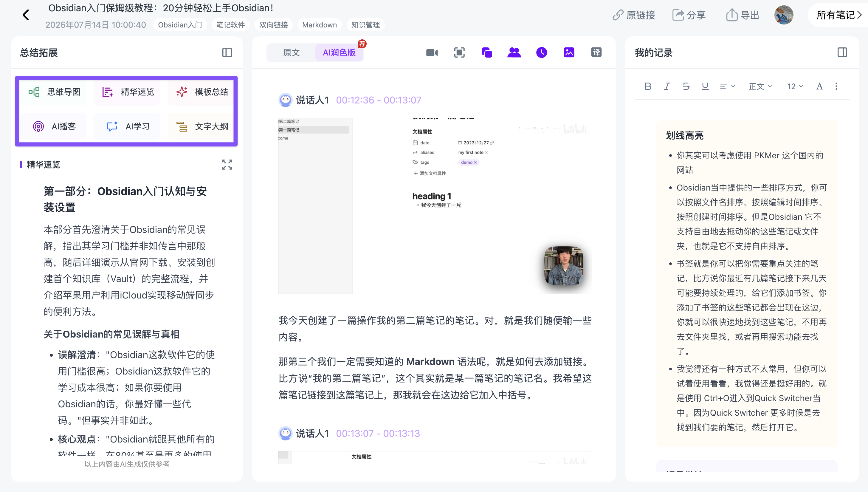The height and width of the screenshot is (492, 868).
Task: Toggle image display with picture icon
Action: click(569, 53)
